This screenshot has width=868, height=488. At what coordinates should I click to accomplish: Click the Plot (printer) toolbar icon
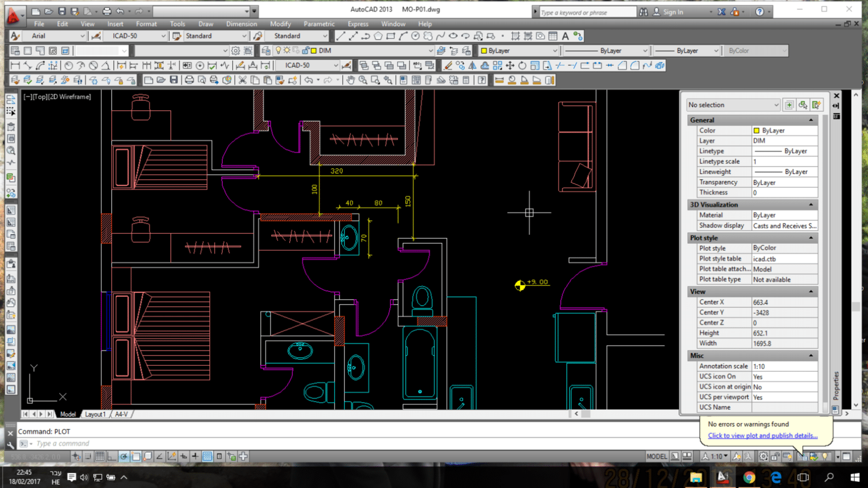(189, 81)
